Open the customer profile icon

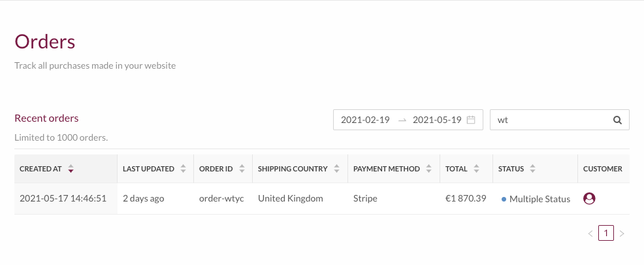pos(589,199)
